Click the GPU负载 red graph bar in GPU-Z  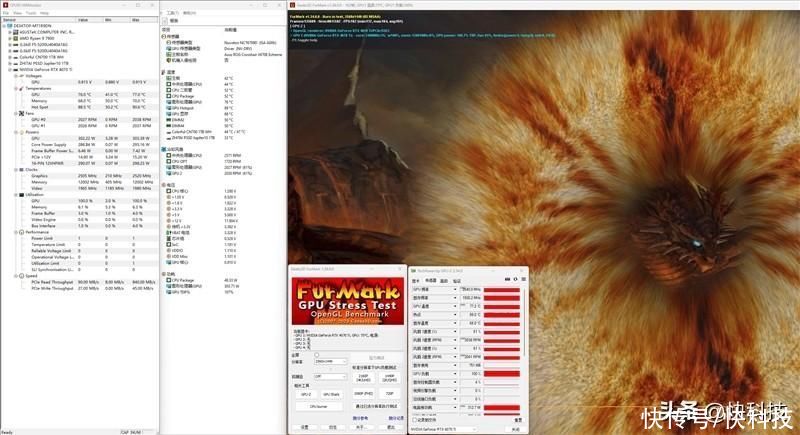pyautogui.click(x=502, y=374)
